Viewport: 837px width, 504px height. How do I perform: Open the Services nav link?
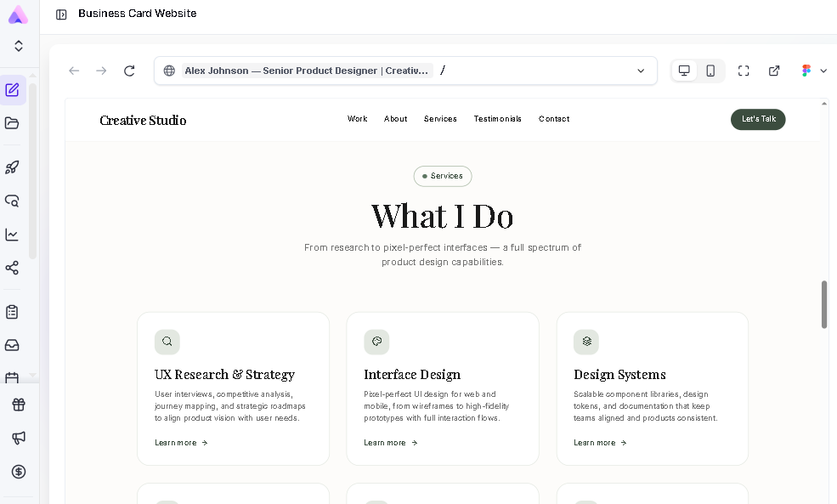440,118
